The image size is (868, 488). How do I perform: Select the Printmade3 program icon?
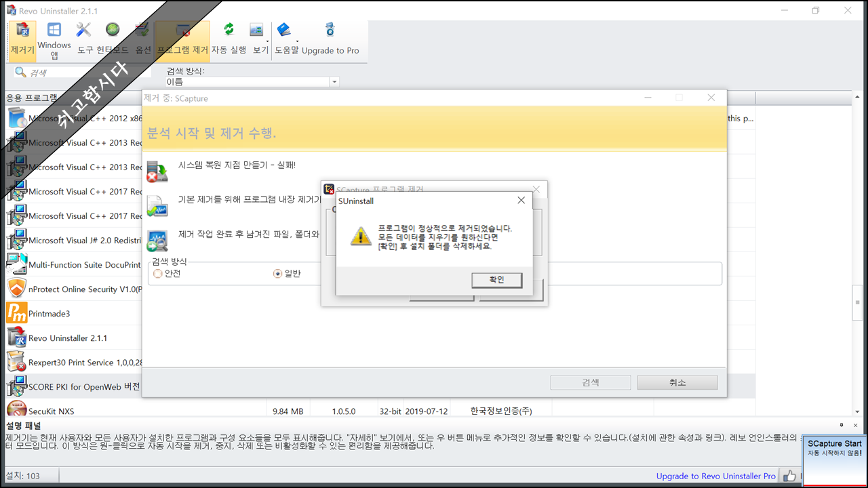[16, 314]
